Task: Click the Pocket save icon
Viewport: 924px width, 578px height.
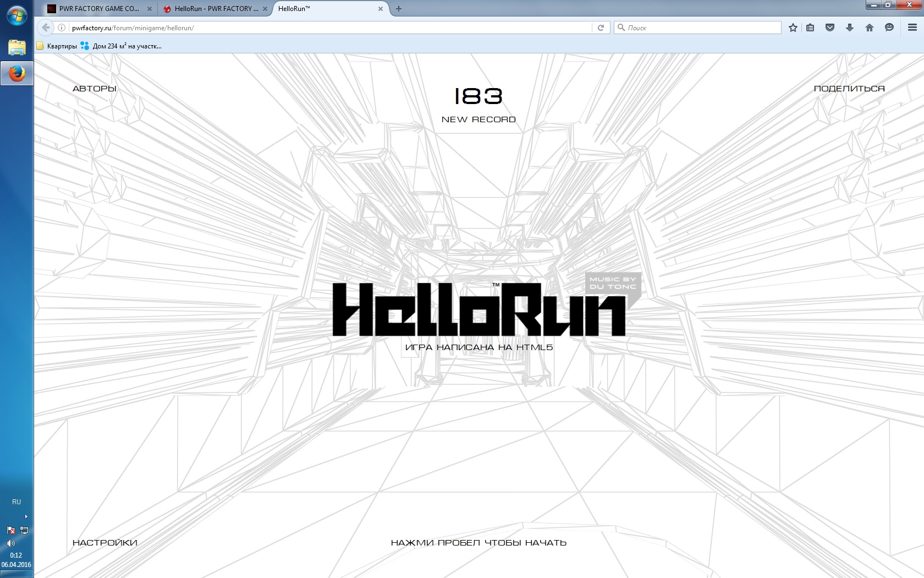Action: coord(830,28)
